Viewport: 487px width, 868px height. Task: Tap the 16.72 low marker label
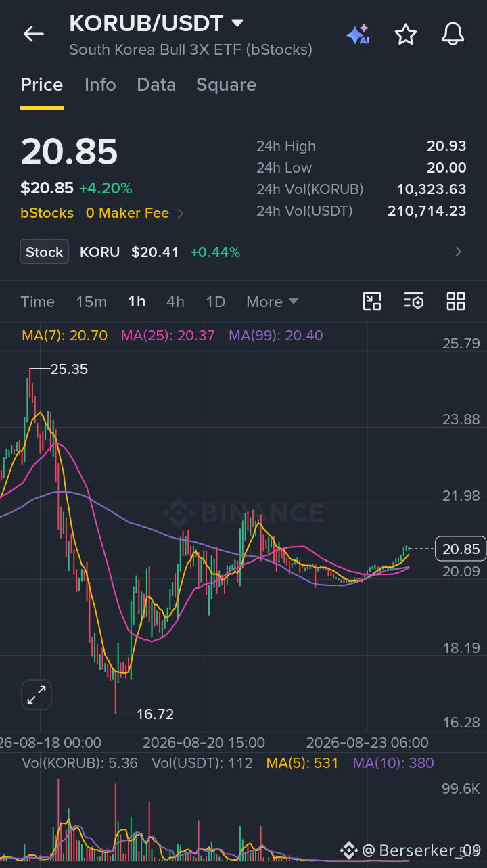155,714
